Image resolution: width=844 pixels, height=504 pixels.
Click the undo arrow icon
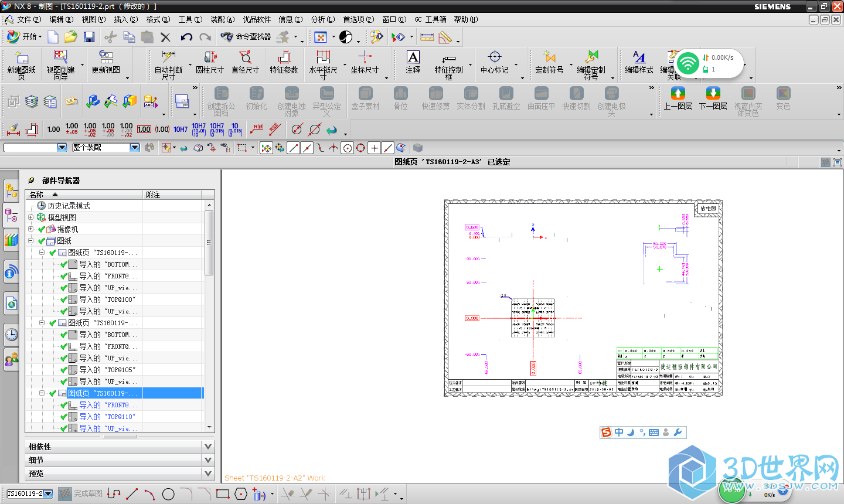pos(186,37)
